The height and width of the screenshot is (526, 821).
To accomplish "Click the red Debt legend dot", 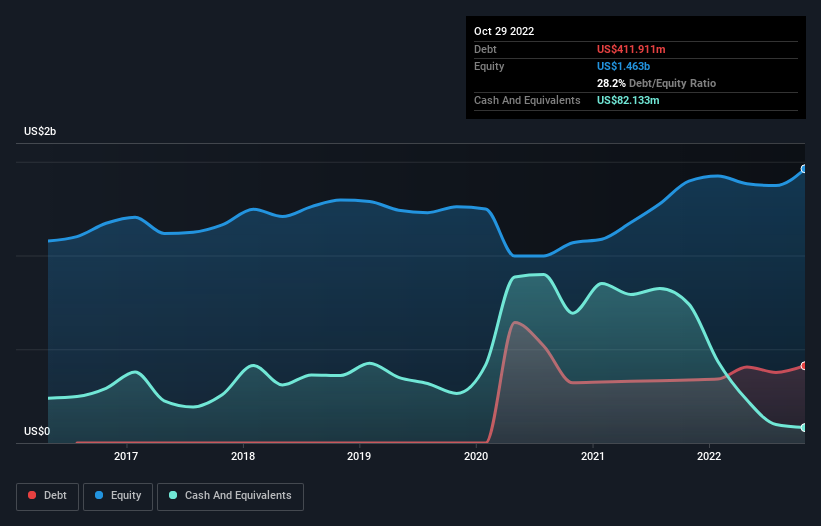I will 32,495.
